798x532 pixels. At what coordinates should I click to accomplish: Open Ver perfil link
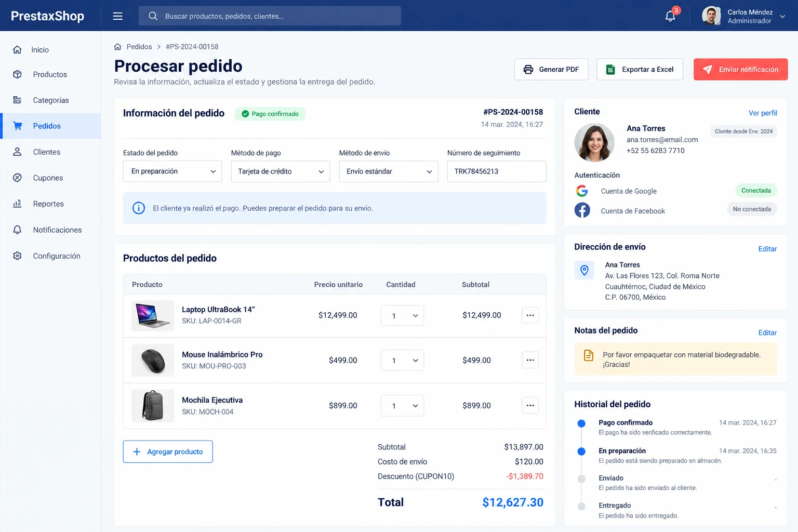(763, 113)
